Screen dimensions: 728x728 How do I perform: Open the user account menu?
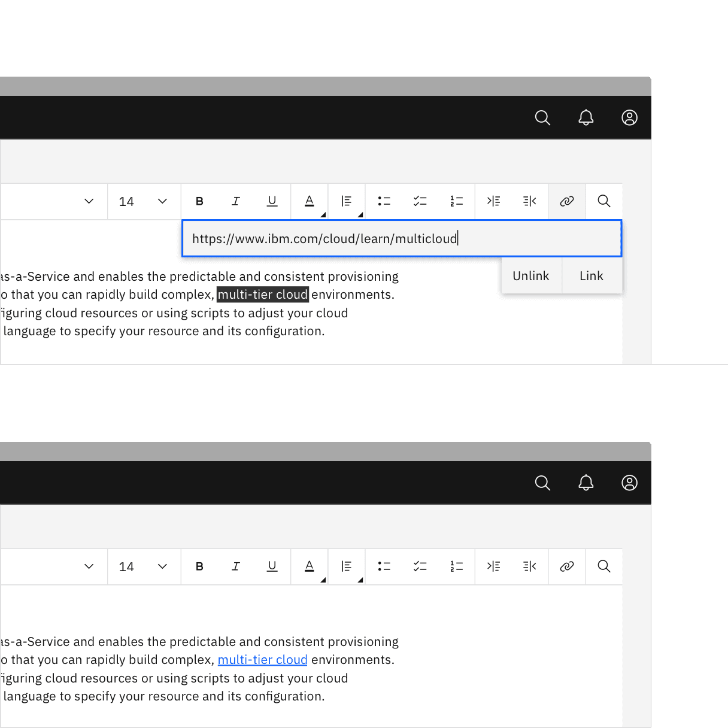[x=629, y=117]
